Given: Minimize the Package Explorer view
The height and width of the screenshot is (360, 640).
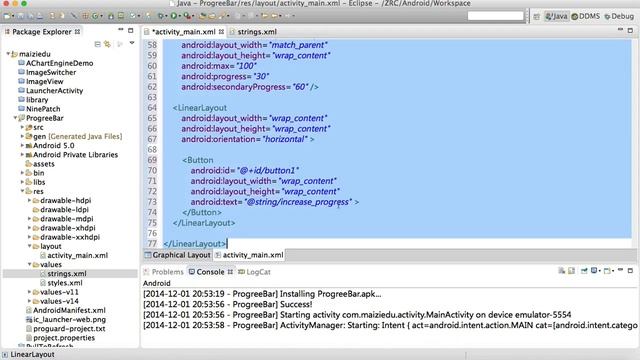Looking at the screenshot, I should pyautogui.click(x=121, y=30).
